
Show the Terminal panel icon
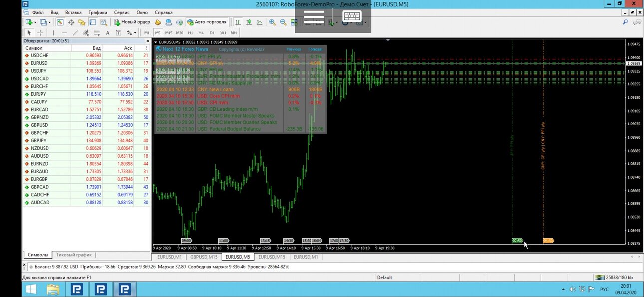tap(93, 22)
